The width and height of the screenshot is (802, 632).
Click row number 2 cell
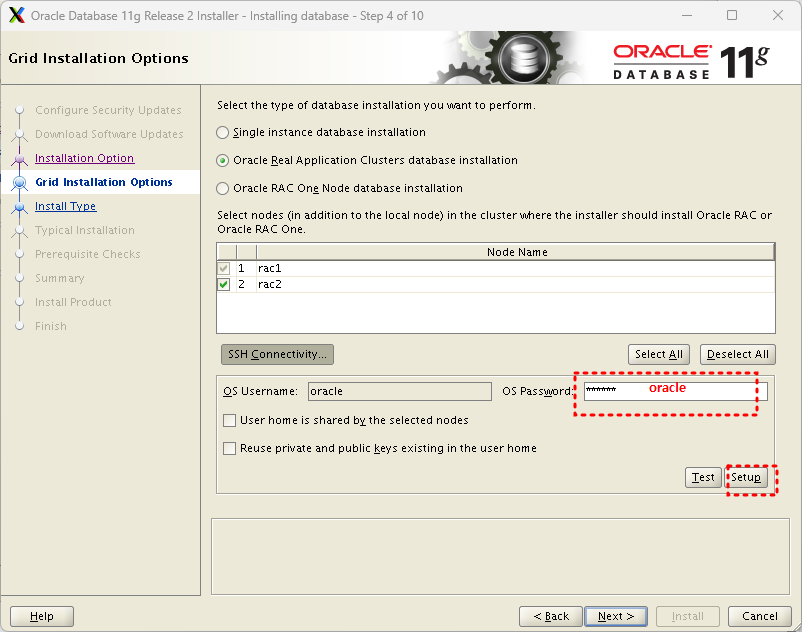(x=246, y=284)
